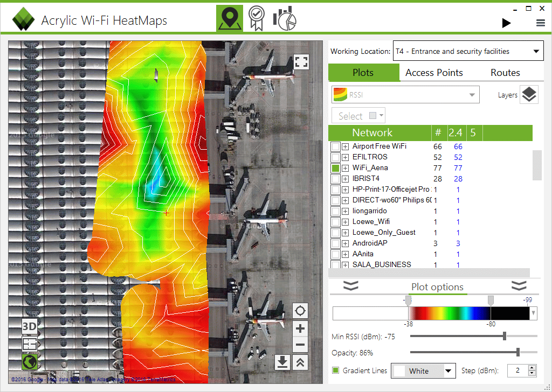Click the red crosshair marker on heatmap

[166, 213]
